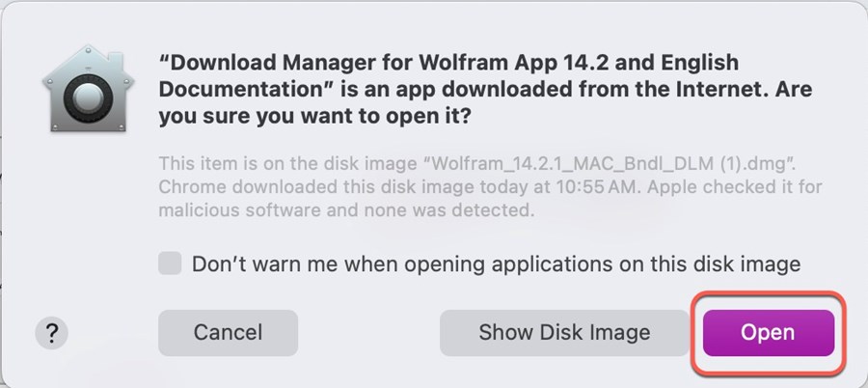This screenshot has height=388, width=868.
Task: Click "Documentation" word in the dialog headline
Action: coord(246,89)
